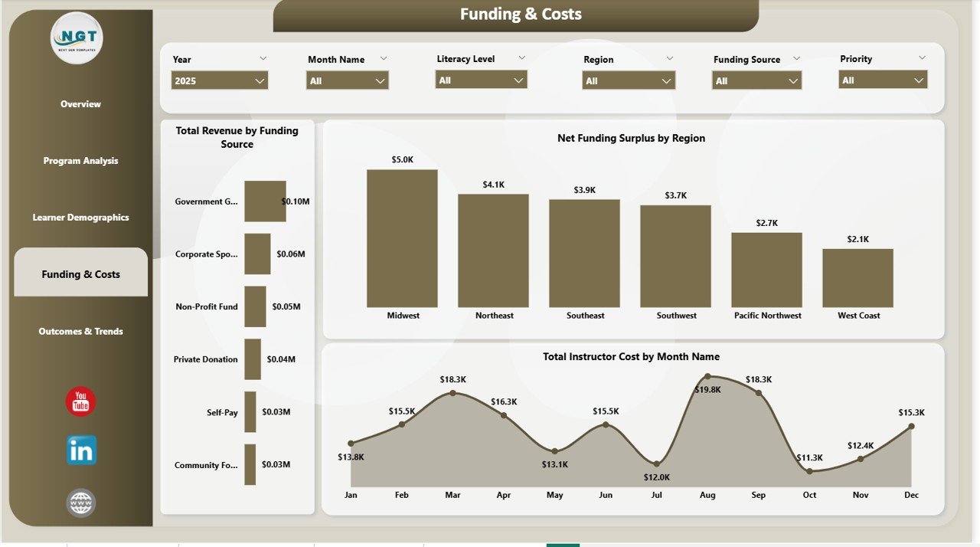Select the Midwest bar in the surplus chart
This screenshot has height=547, width=980.
click(402, 237)
